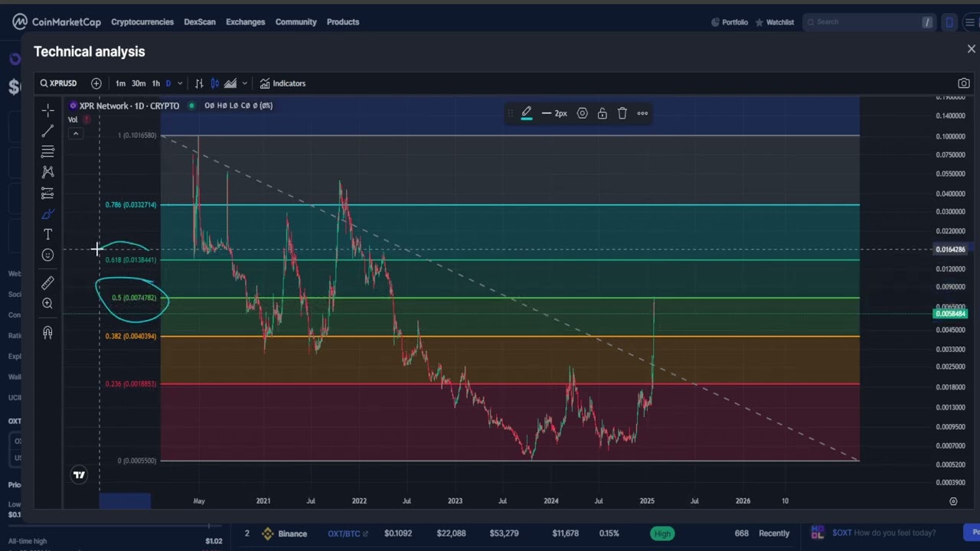980x551 pixels.
Task: Open chart settings at time axis corner
Action: [x=953, y=501]
